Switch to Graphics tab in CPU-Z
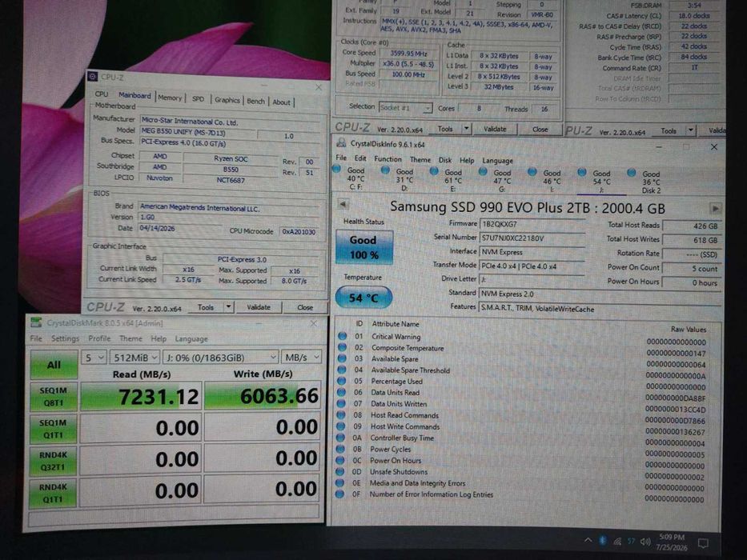The image size is (747, 560). coord(227,99)
